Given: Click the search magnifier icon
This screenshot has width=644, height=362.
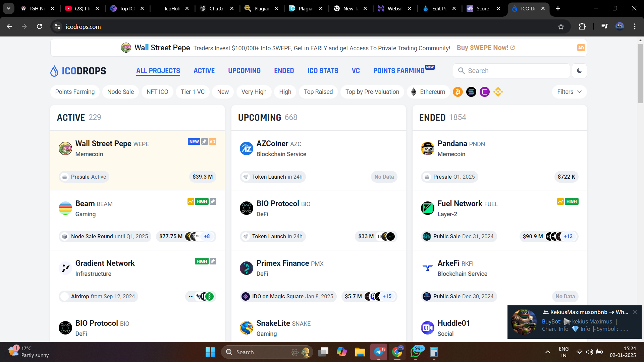Looking at the screenshot, I should tap(462, 71).
